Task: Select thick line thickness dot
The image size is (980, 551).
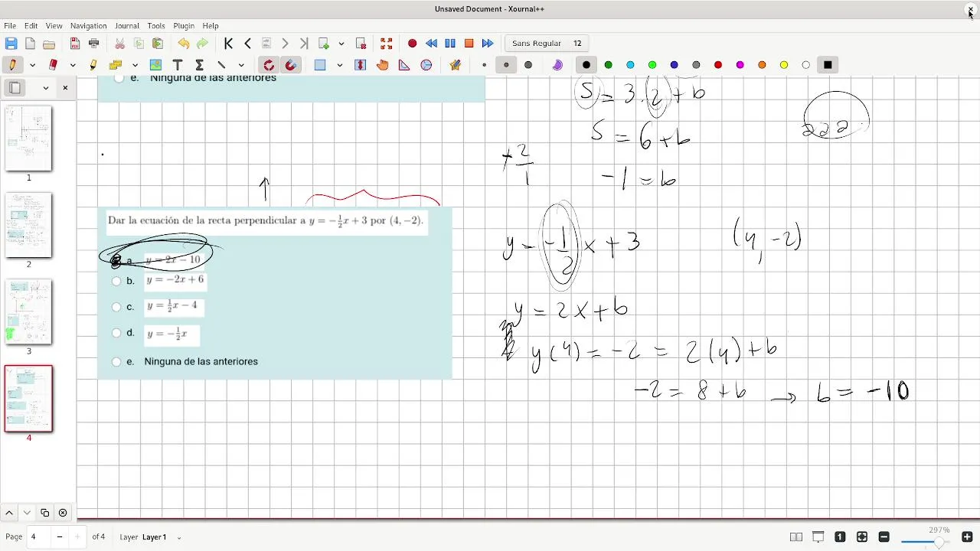Action: tap(528, 65)
